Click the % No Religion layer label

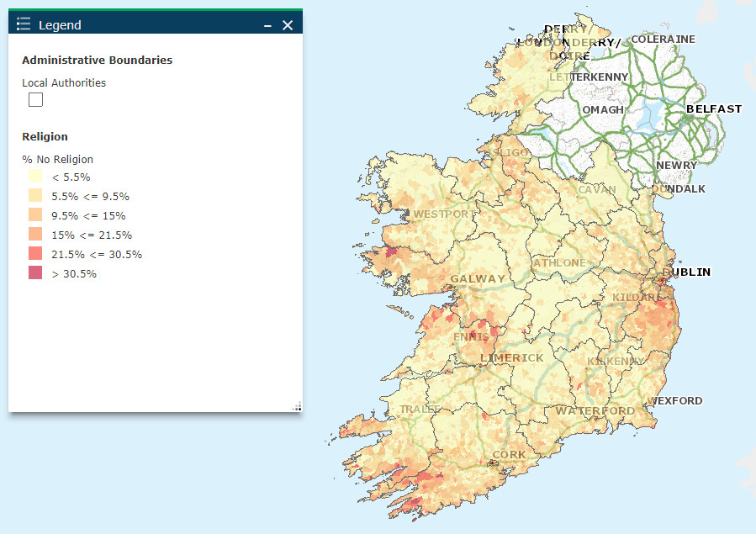[x=57, y=159]
